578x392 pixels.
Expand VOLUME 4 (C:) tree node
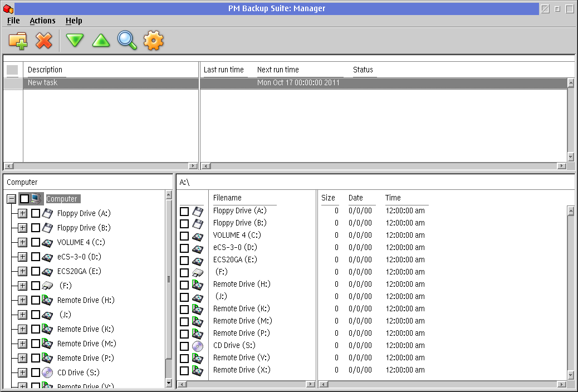22,242
